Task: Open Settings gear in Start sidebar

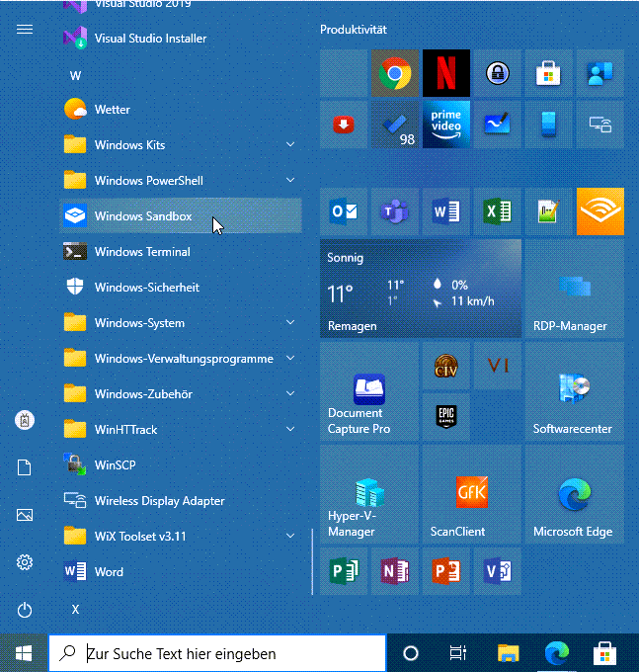Action: click(25, 562)
